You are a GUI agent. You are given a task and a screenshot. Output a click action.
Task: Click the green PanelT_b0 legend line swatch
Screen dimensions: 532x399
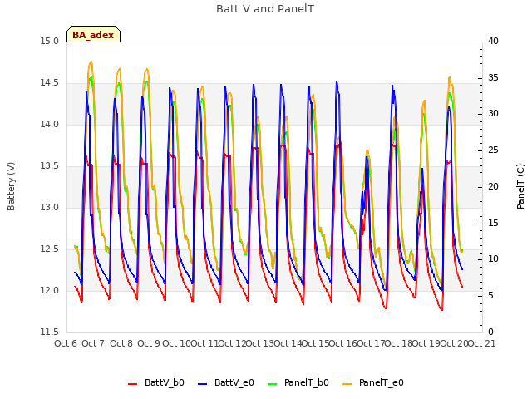coord(272,384)
